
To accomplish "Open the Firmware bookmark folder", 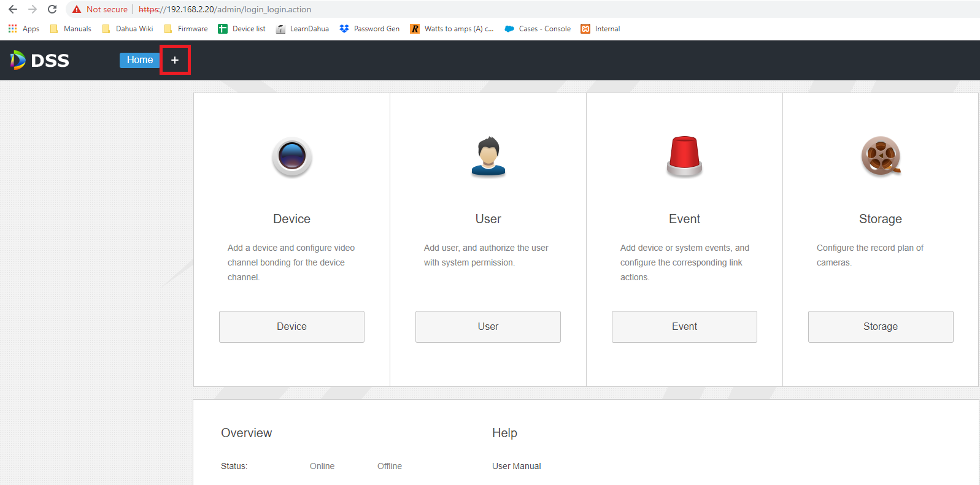I will (186, 29).
